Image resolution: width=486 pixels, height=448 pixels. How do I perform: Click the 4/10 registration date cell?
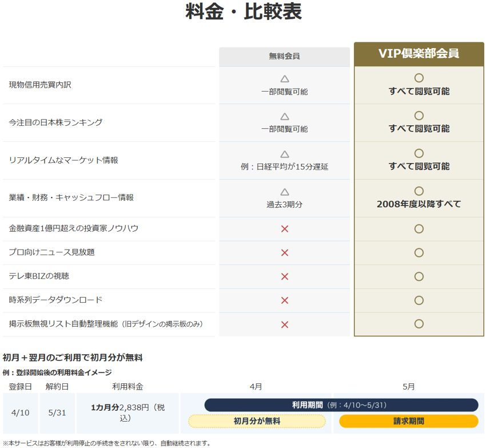pos(20,413)
